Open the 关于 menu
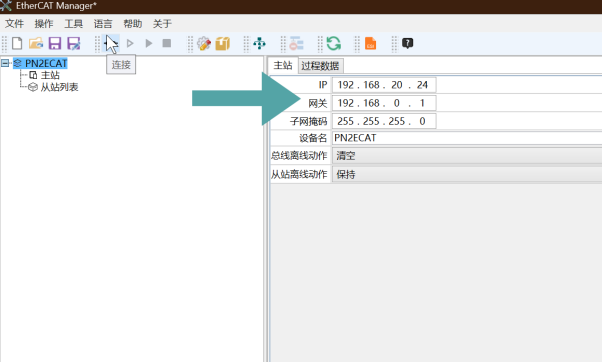Screen dimensions: 602x362 pos(162,24)
